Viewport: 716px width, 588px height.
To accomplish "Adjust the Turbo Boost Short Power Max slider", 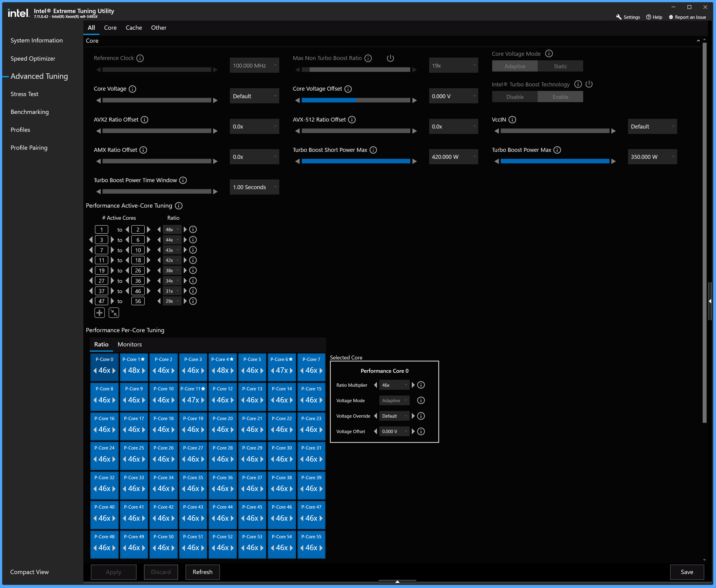I will click(356, 161).
